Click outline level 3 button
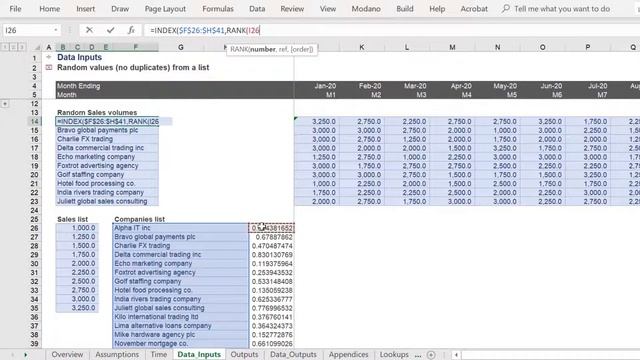 [x=22, y=47]
